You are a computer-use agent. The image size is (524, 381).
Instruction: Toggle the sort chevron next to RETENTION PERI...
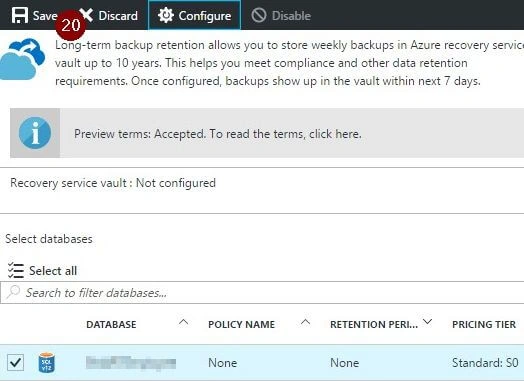pos(427,322)
